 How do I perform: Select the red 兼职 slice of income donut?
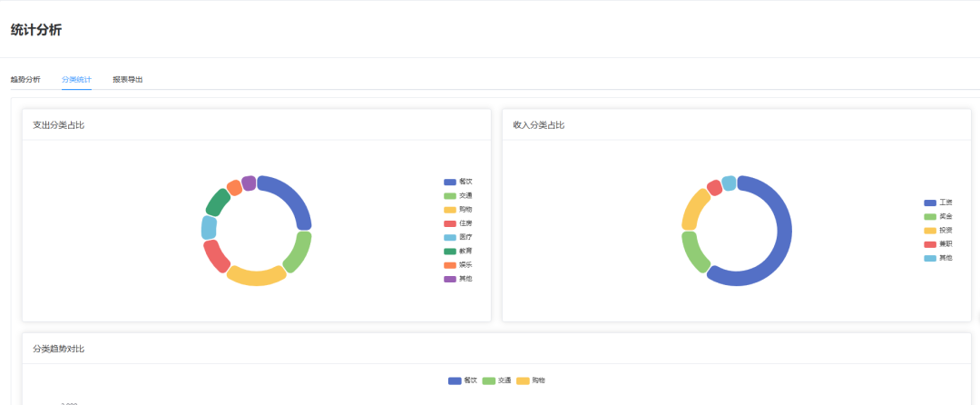click(x=714, y=187)
